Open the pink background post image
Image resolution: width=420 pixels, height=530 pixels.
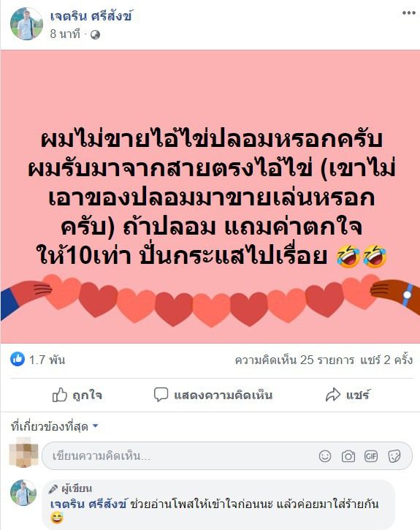tap(210, 197)
